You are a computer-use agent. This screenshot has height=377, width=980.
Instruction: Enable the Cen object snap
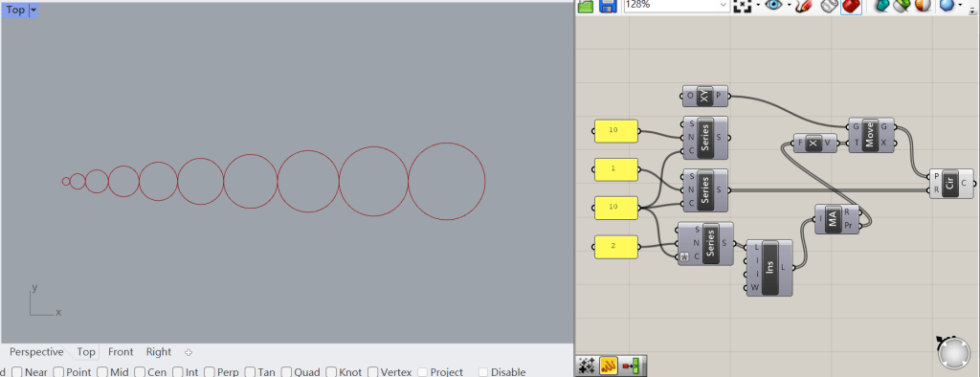[140, 372]
